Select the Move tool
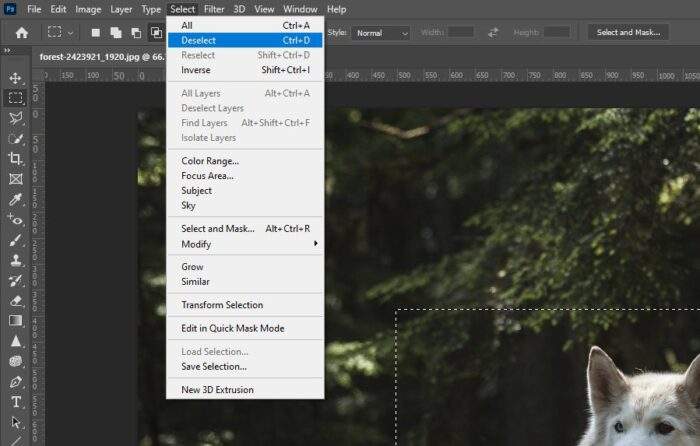The width and height of the screenshot is (700, 446). tap(16, 78)
